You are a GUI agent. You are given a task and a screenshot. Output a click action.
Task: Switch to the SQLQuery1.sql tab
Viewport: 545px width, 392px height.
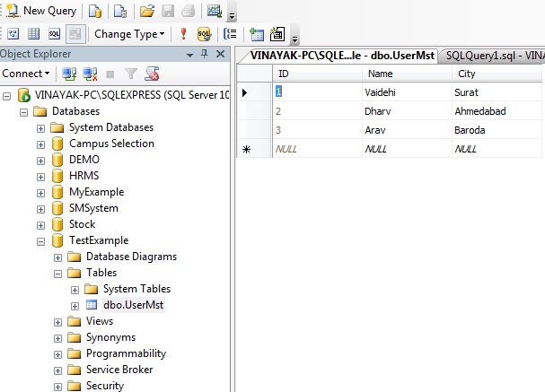point(494,56)
